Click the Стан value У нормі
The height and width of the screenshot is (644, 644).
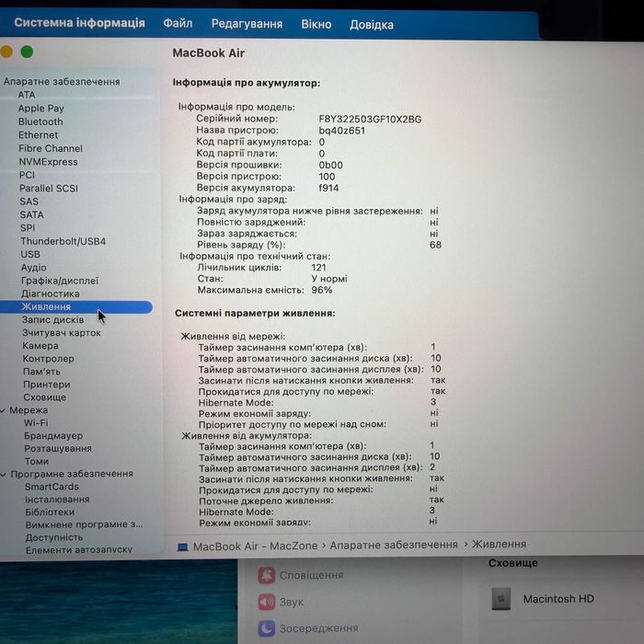tap(329, 279)
